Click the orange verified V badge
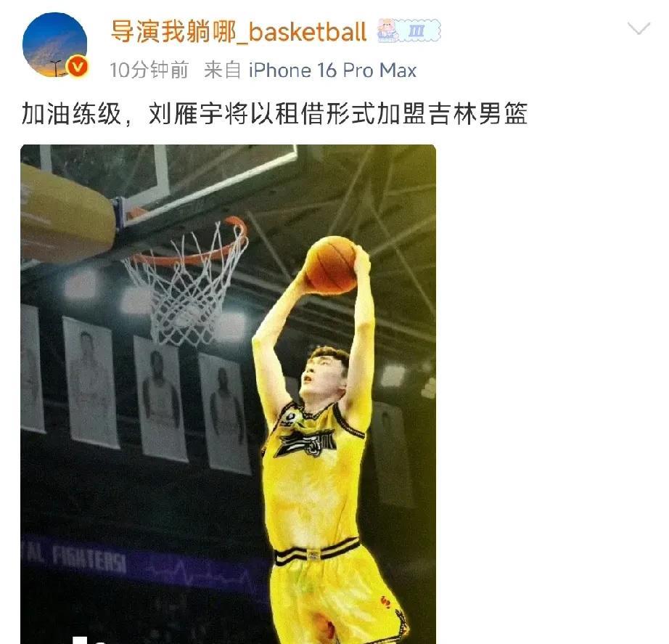 pos(78,67)
